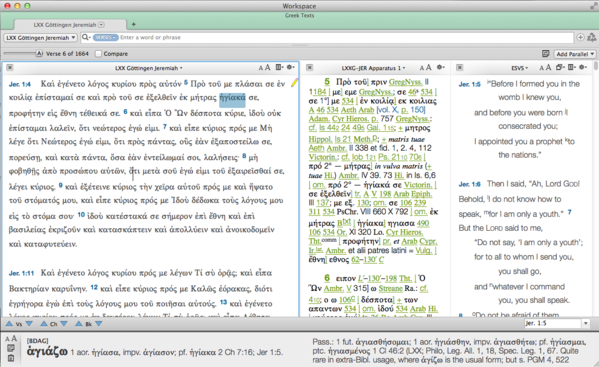Open the layout menu in the LXX Göttingen pane
This screenshot has height=367, width=599.
click(x=280, y=67)
